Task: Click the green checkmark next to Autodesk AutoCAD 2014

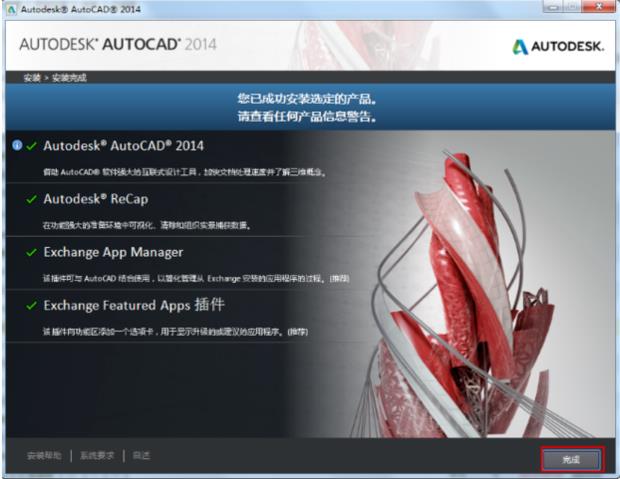Action: 32,146
